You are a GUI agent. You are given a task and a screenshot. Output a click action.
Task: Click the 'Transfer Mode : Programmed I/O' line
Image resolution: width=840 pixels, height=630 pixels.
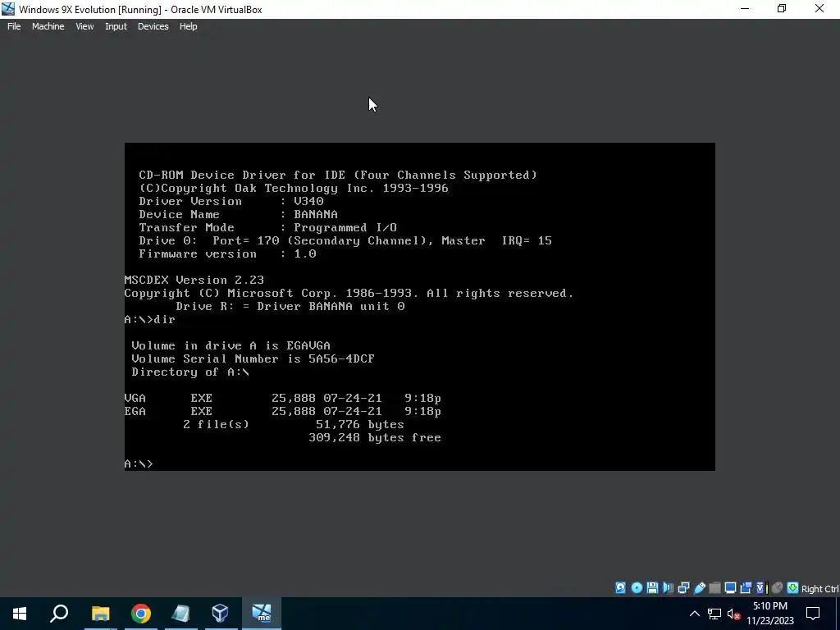(x=268, y=228)
